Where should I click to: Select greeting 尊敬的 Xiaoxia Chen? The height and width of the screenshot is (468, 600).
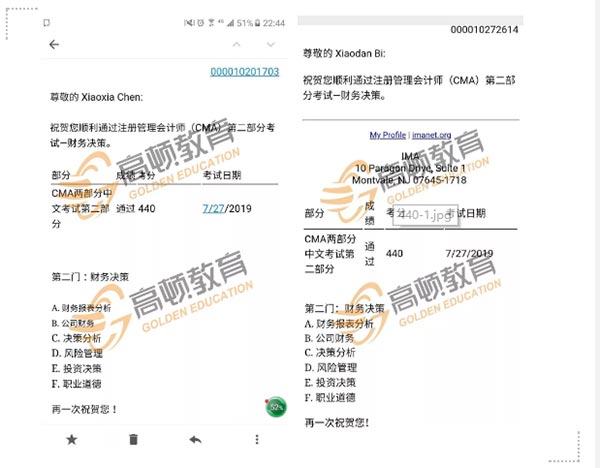point(96,97)
